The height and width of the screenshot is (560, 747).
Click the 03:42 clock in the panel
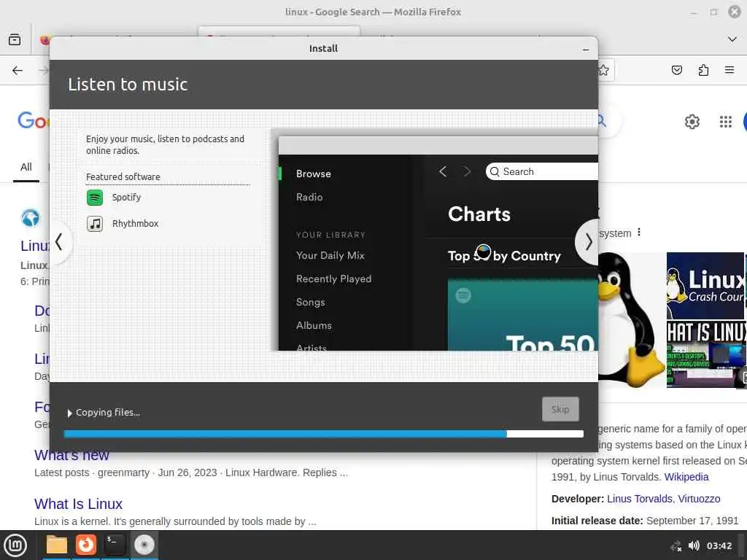(719, 545)
